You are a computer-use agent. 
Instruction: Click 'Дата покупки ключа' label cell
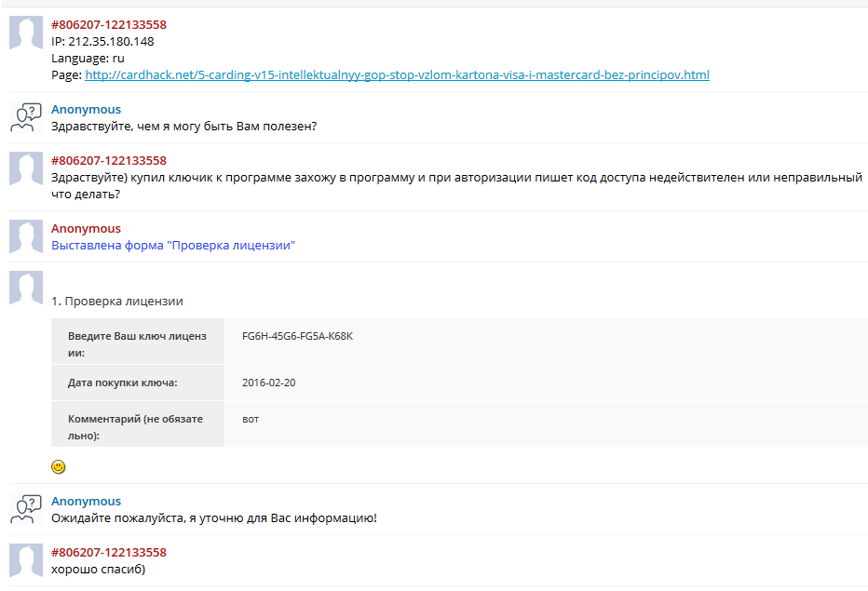(138, 383)
